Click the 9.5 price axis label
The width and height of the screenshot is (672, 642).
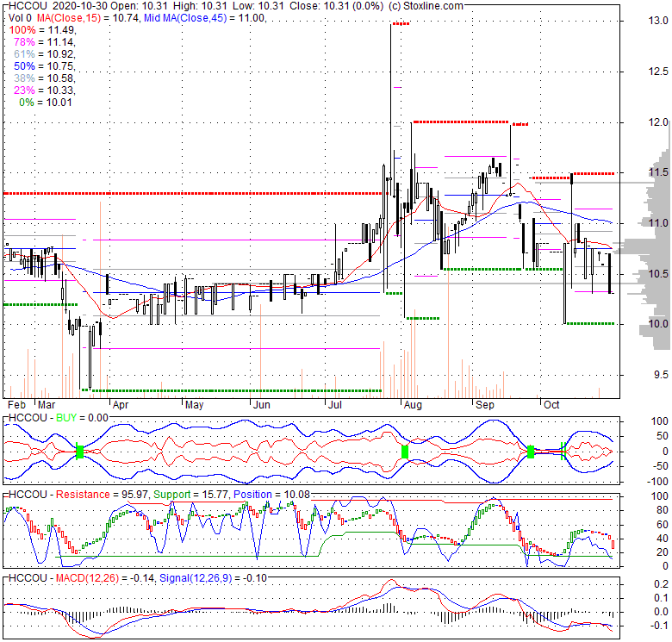click(x=661, y=375)
